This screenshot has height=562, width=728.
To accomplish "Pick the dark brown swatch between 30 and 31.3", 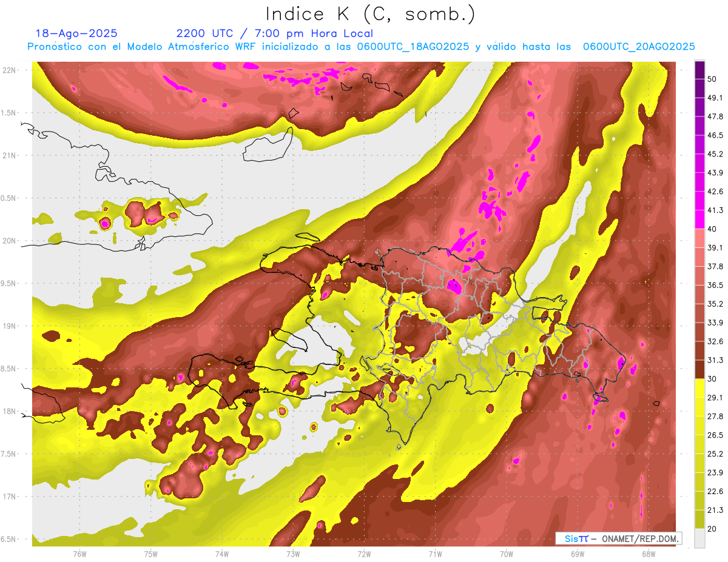I will click(x=699, y=369).
